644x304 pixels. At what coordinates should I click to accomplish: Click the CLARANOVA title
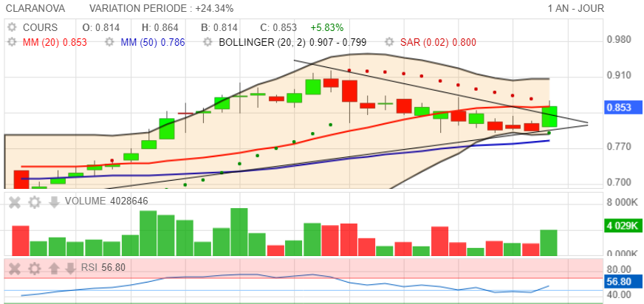35,8
